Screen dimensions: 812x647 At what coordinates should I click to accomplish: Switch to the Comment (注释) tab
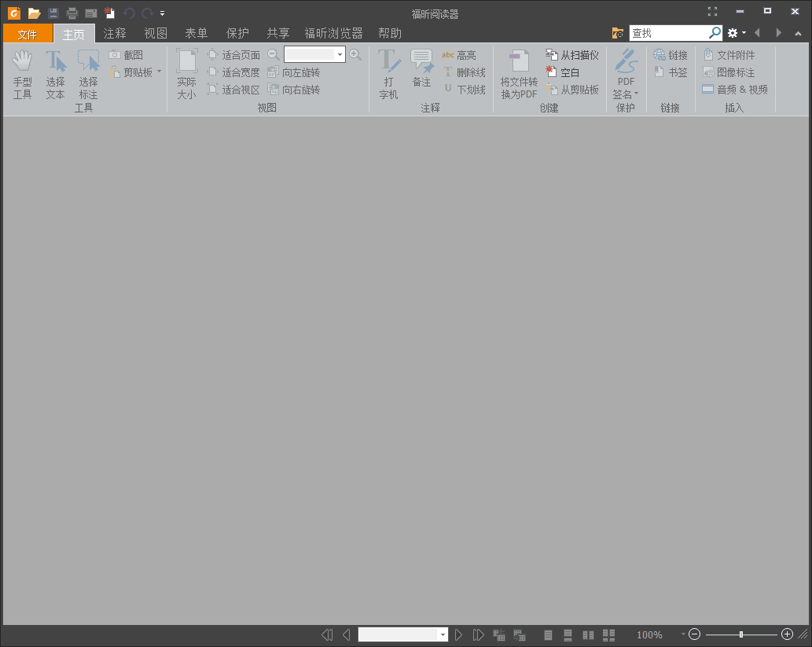[115, 33]
